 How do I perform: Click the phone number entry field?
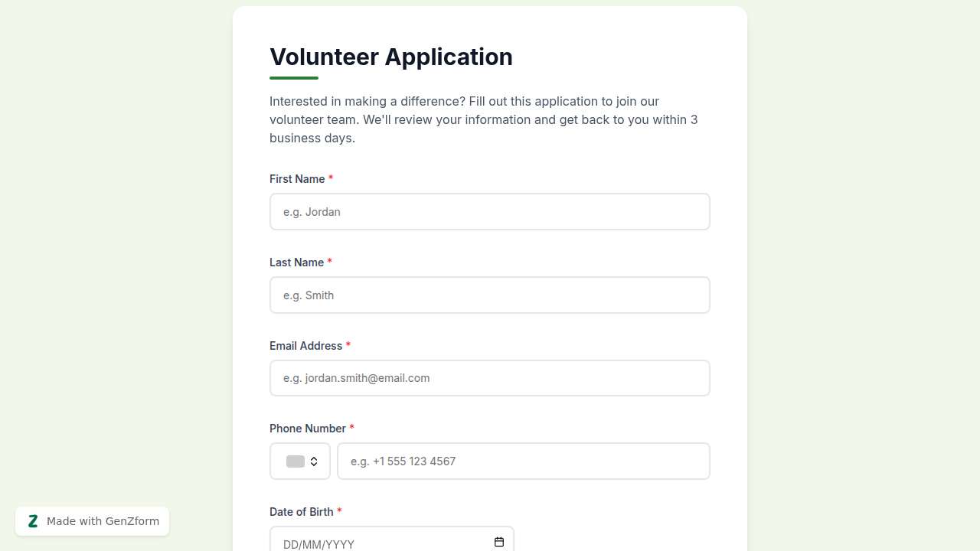523,461
